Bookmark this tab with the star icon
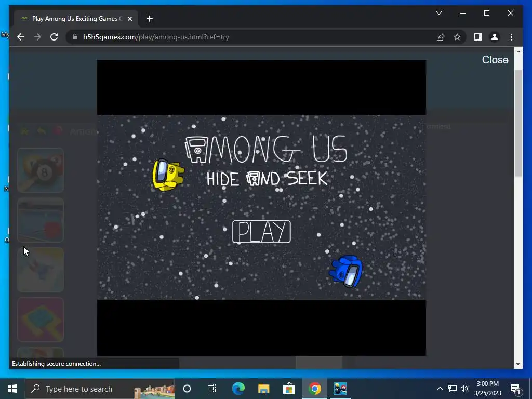This screenshot has height=399, width=532. click(457, 37)
